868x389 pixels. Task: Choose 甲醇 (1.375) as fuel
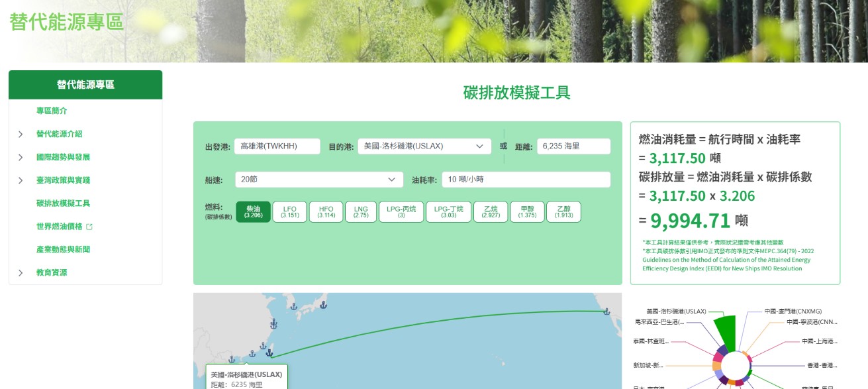pyautogui.click(x=528, y=211)
